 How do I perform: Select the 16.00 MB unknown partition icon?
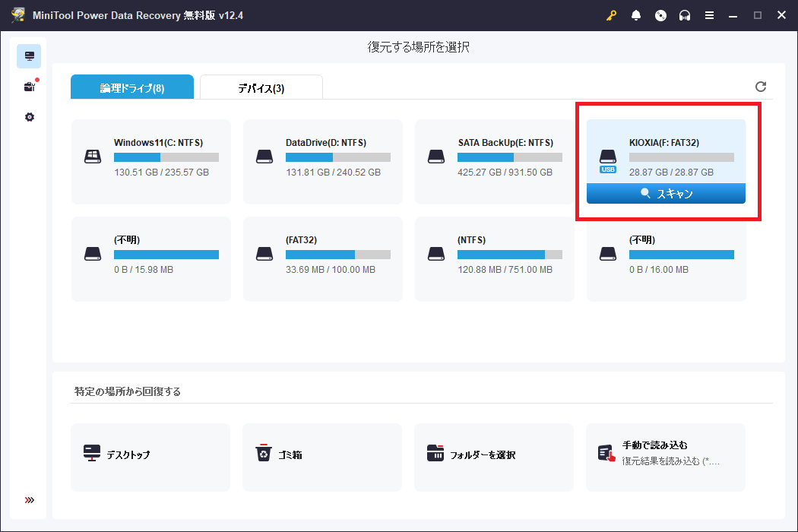click(x=608, y=254)
